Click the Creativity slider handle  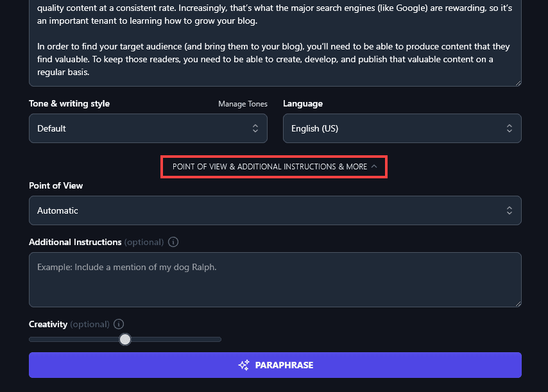click(x=125, y=339)
